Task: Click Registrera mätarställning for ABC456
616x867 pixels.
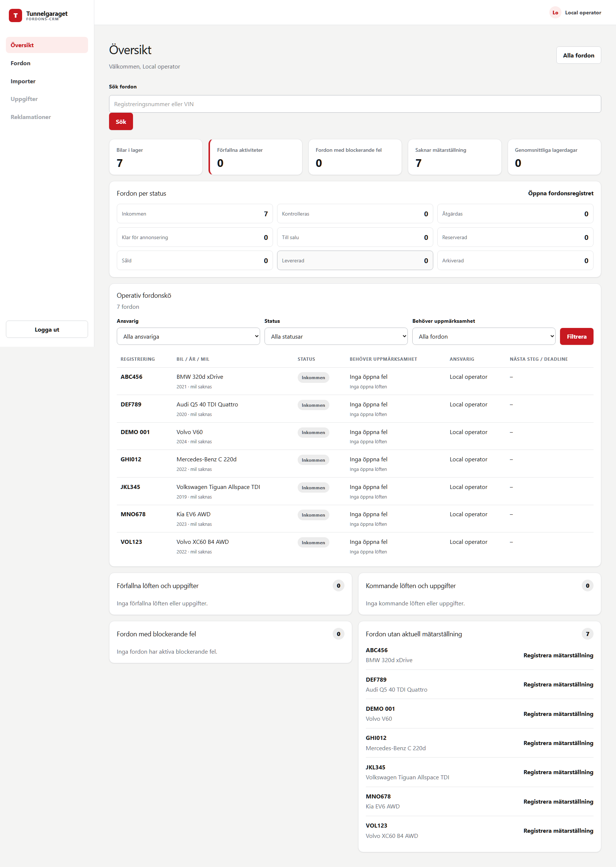Action: [x=558, y=656]
